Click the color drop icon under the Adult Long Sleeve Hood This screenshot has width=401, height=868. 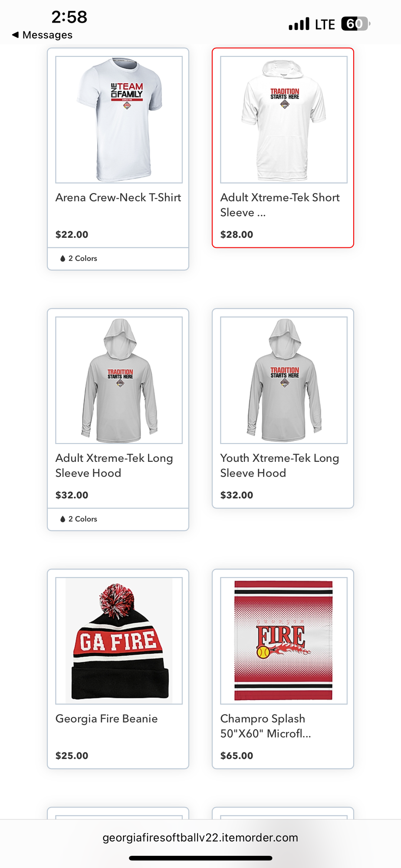coord(63,519)
